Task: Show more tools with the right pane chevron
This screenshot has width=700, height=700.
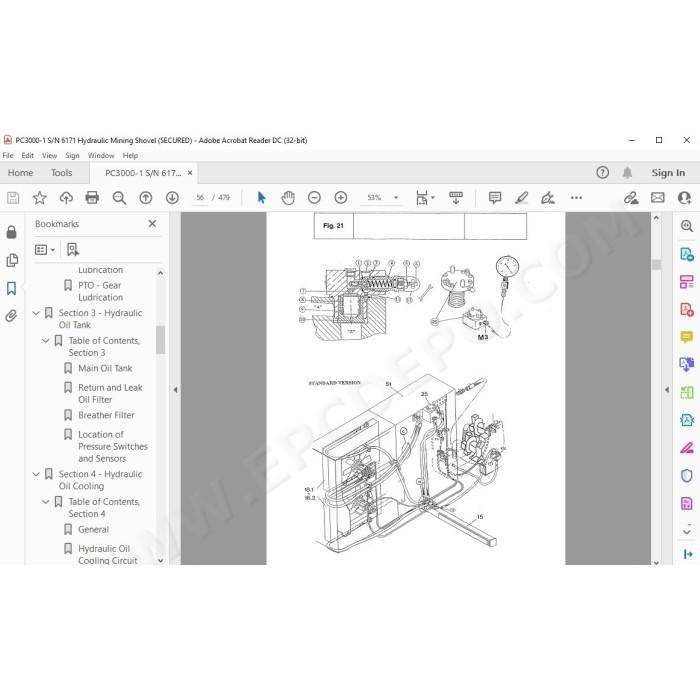Action: pos(687,532)
